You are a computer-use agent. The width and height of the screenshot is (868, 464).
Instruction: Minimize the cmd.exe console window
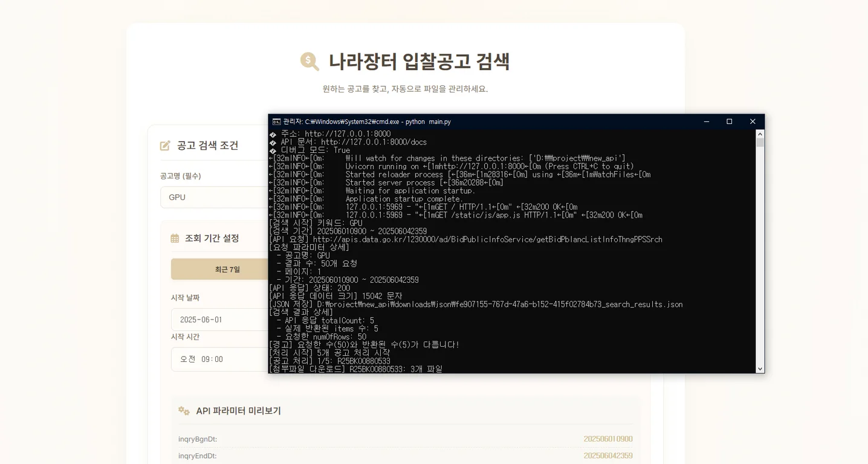[707, 121]
